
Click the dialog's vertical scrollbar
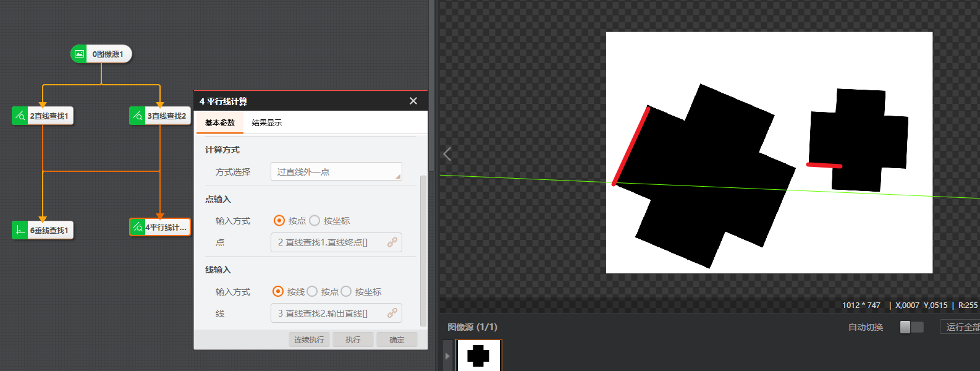(423, 247)
